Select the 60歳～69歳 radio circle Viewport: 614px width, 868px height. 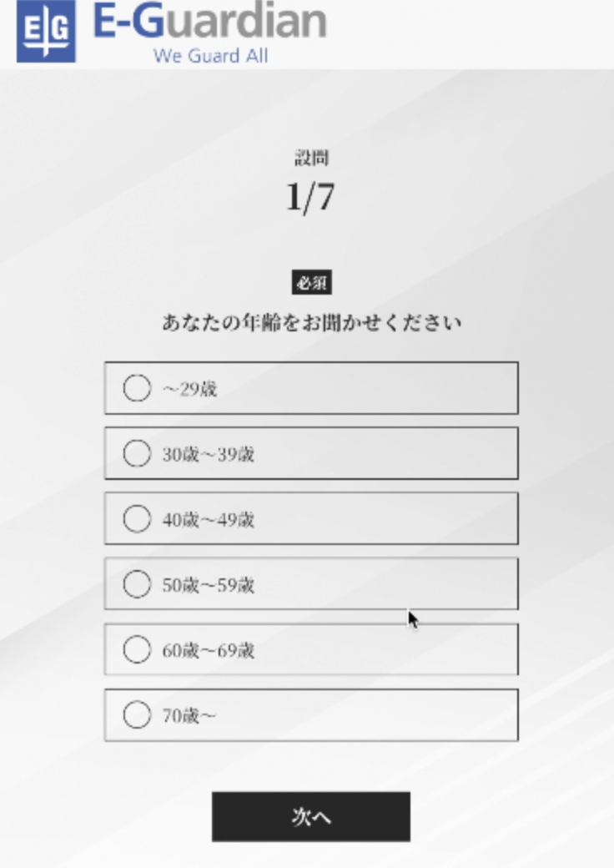tap(137, 650)
